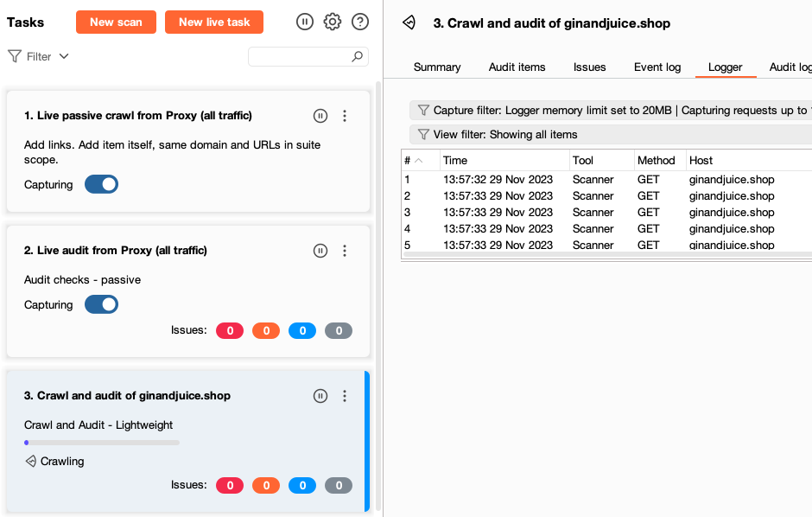Click the Capture filter funnel icon
The image size is (812, 517).
[422, 110]
